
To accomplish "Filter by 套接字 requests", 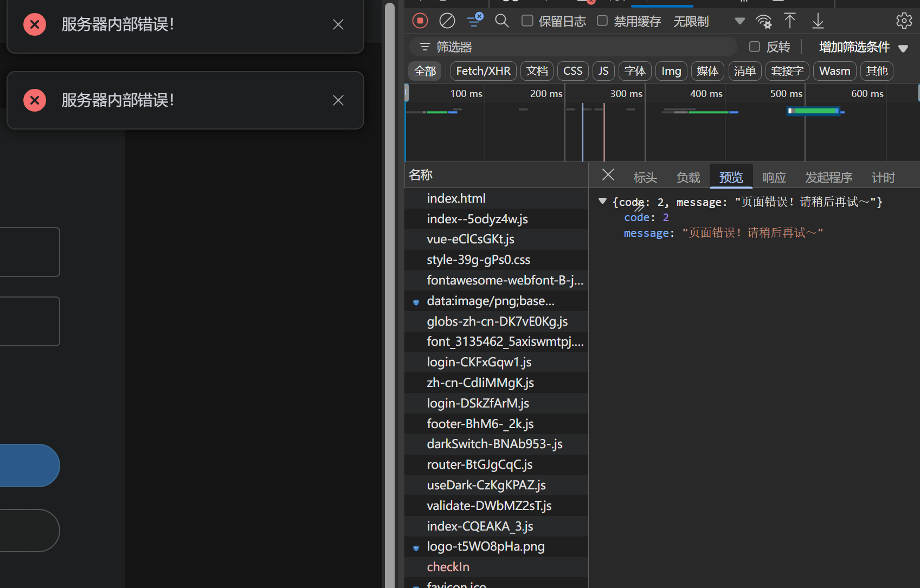I will 787,71.
